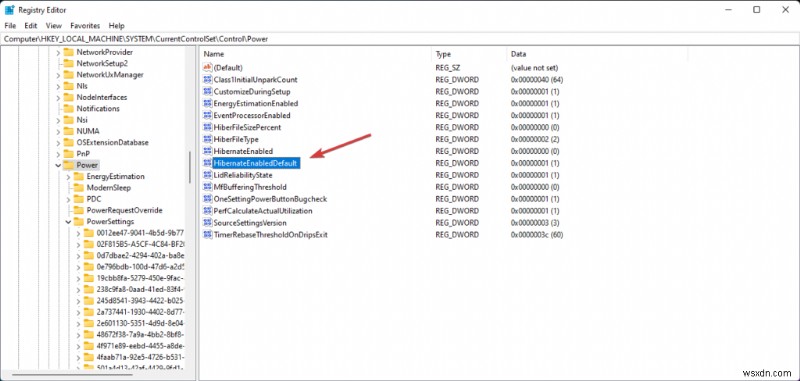This screenshot has height=381, width=800.
Task: Expand the NetworkProvider tree node
Action: click(x=58, y=52)
